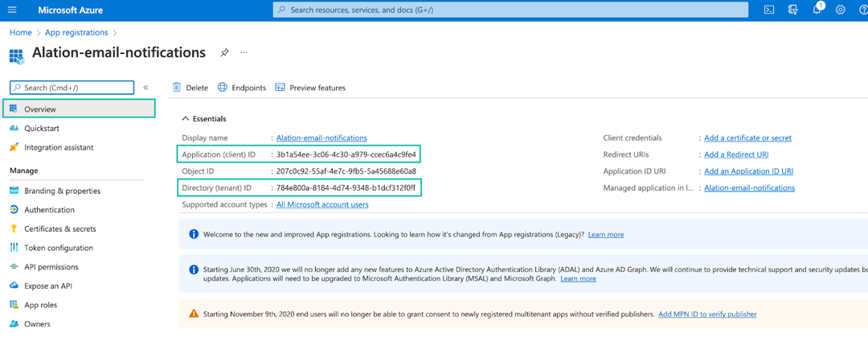The width and height of the screenshot is (868, 337).
Task: Click the Quickstart cloud icon
Action: coord(14,129)
